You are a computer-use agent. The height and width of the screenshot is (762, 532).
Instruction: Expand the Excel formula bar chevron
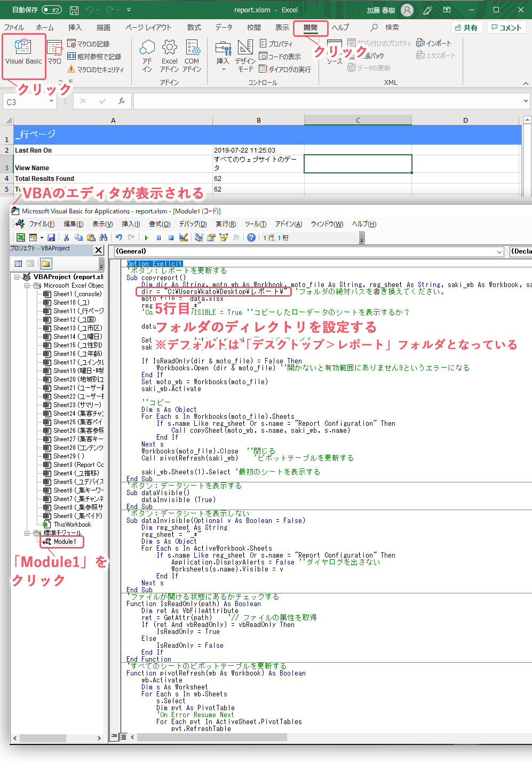pyautogui.click(x=526, y=101)
